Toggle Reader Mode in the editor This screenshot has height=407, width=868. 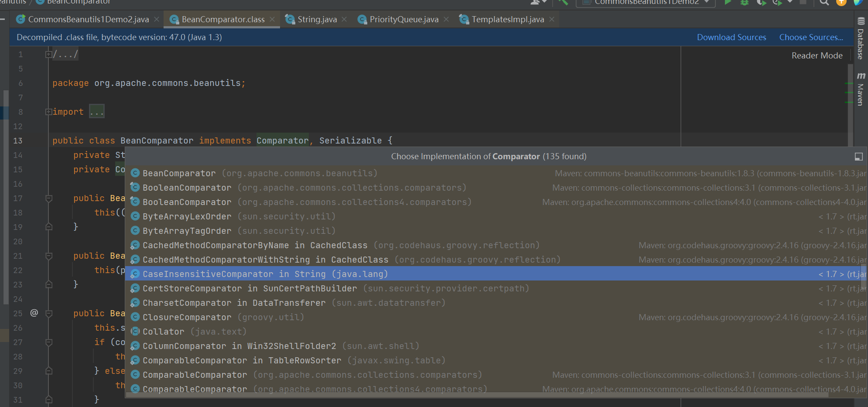(x=817, y=55)
